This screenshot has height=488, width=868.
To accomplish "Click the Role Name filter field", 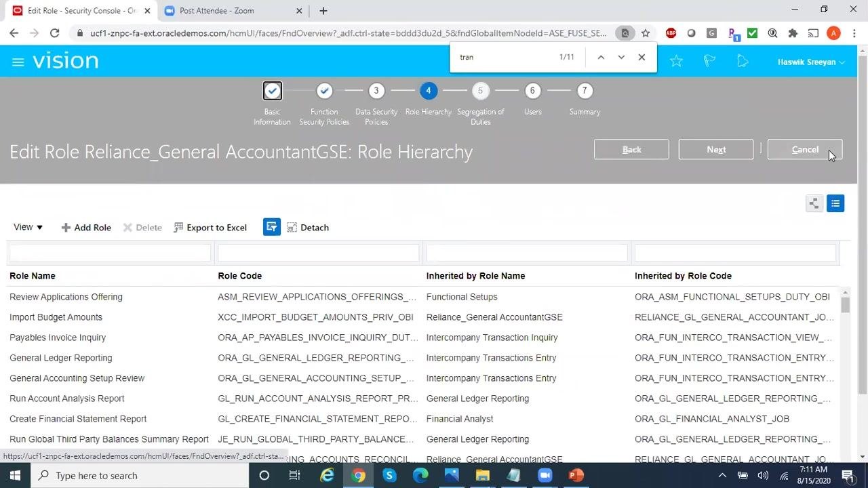I will (110, 253).
